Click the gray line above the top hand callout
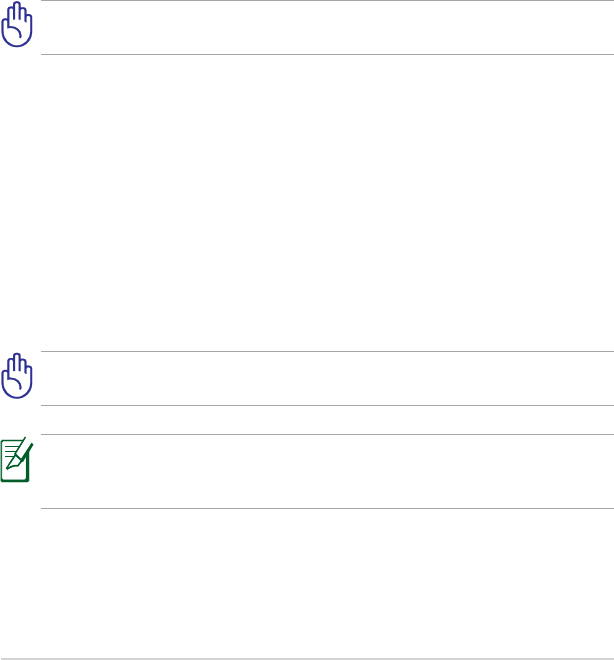This screenshot has width=614, height=660. click(327, 0)
